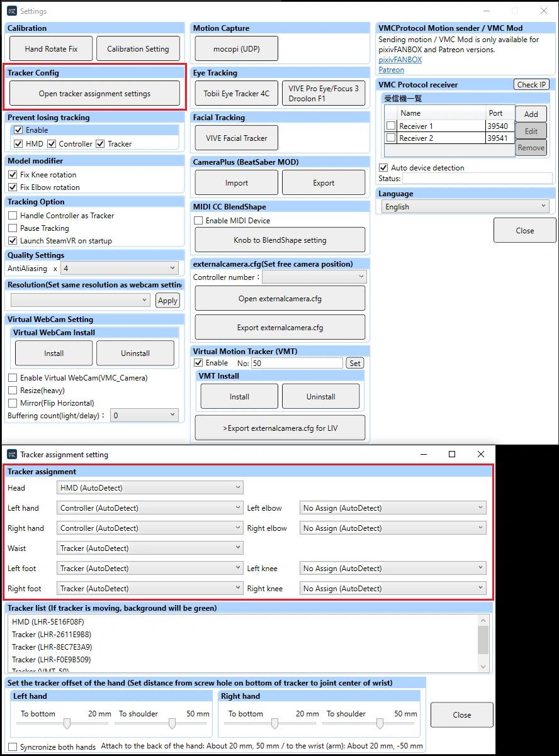Screen dimensions: 559x756
Task: Check the Receiver 2 checkbox
Action: pos(391,138)
